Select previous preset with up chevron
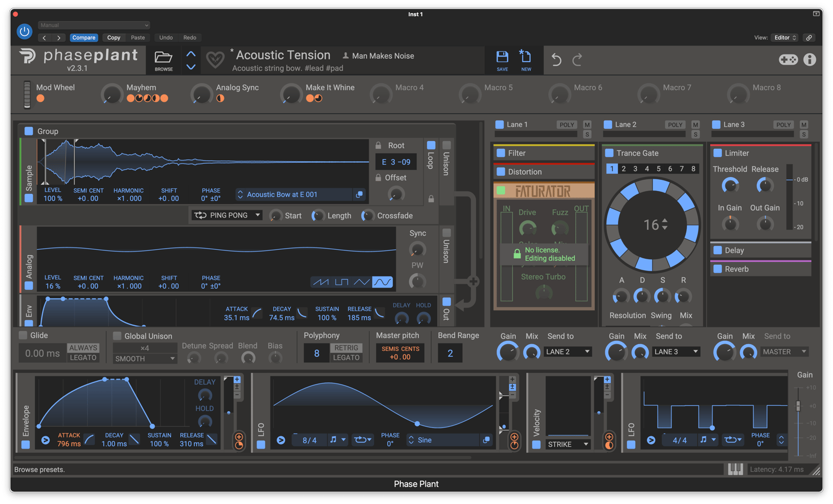 [190, 54]
